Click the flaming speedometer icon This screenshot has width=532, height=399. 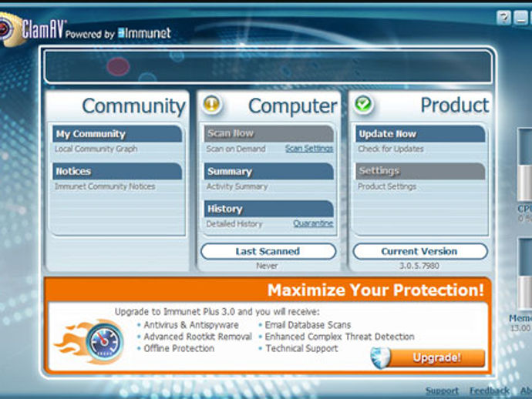(90, 340)
